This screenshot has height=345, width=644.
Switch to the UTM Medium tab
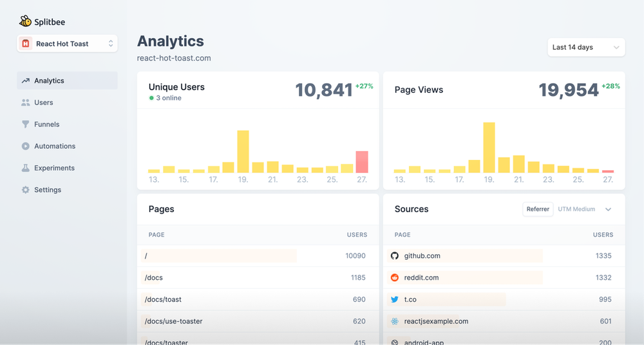[576, 209]
